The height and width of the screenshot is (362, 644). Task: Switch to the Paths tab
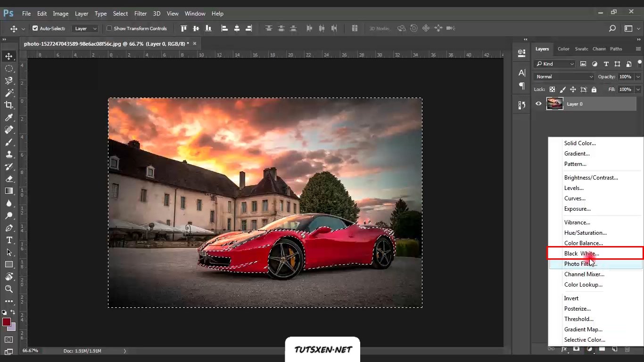[616, 49]
